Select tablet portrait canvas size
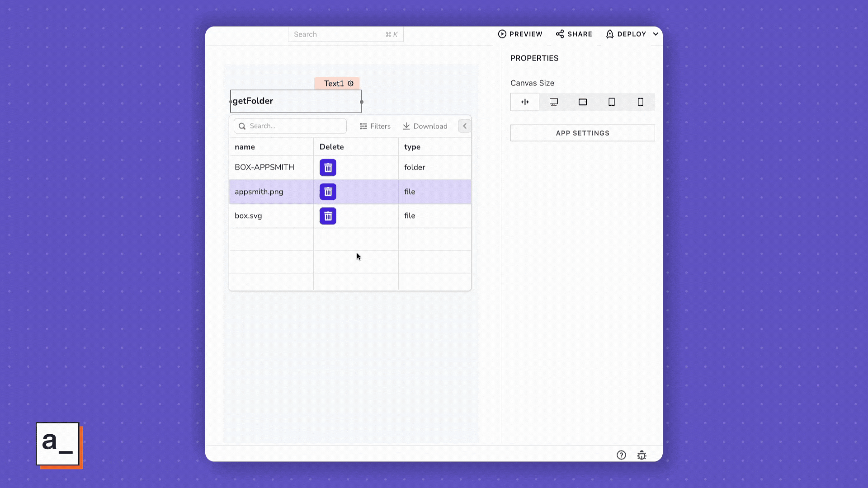The height and width of the screenshot is (488, 868). (x=612, y=102)
